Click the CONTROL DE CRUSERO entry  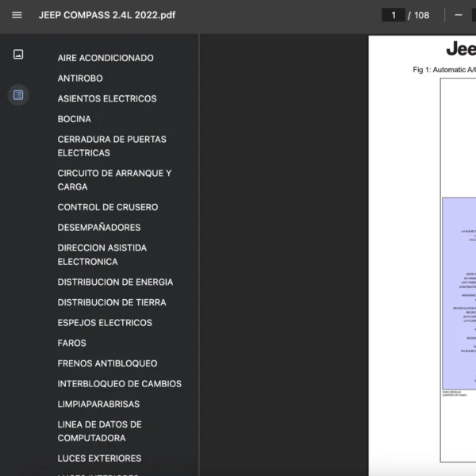tap(108, 207)
